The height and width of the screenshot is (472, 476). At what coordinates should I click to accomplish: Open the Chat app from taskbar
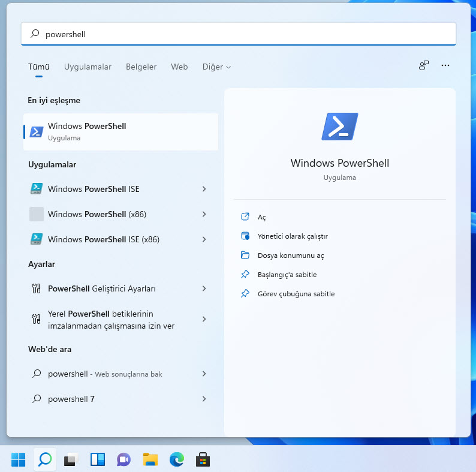coord(123,459)
